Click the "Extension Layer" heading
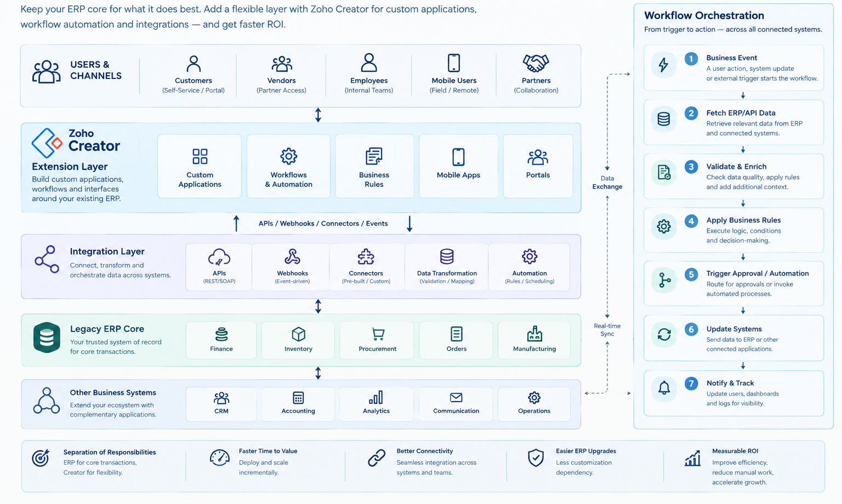842x504 pixels. coord(70,167)
